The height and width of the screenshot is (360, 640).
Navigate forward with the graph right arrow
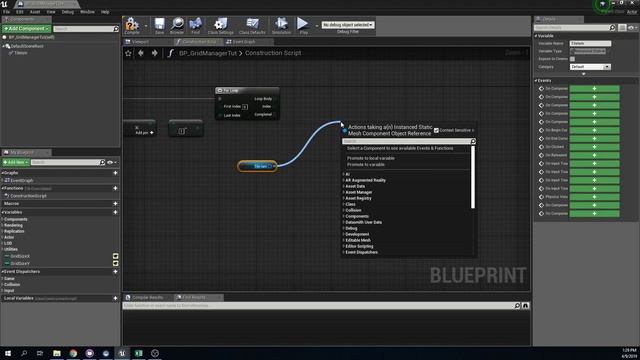click(154, 53)
